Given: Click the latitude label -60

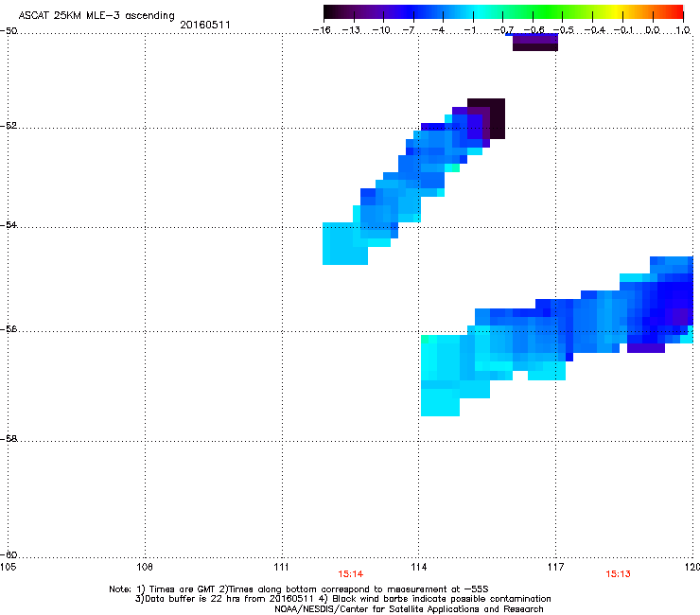Looking at the screenshot, I should (9, 554).
